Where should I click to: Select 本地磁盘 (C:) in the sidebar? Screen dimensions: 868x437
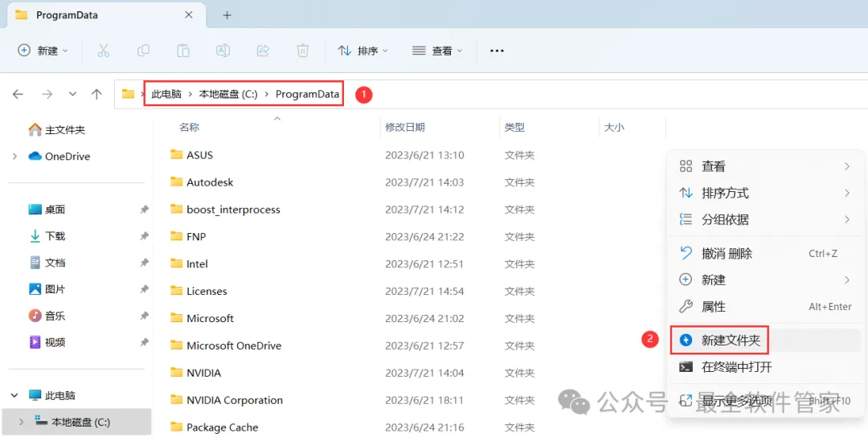coord(76,422)
